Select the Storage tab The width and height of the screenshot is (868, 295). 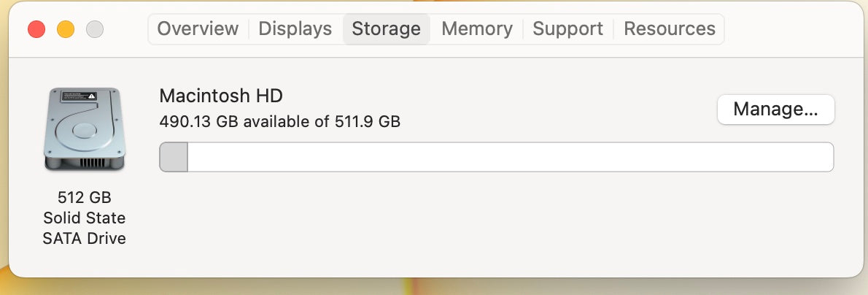386,29
